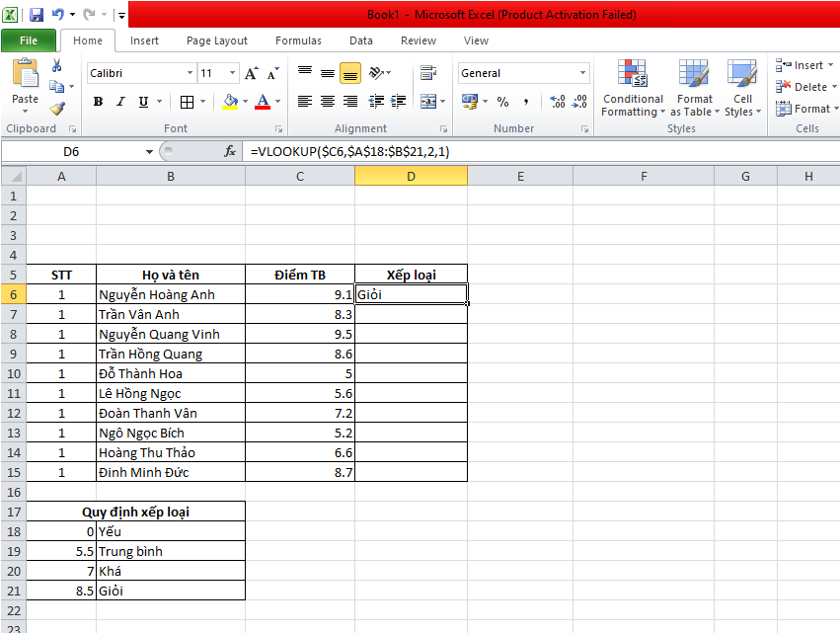Switch to the Formulas tab
Screen dimensions: 840x633
[298, 40]
